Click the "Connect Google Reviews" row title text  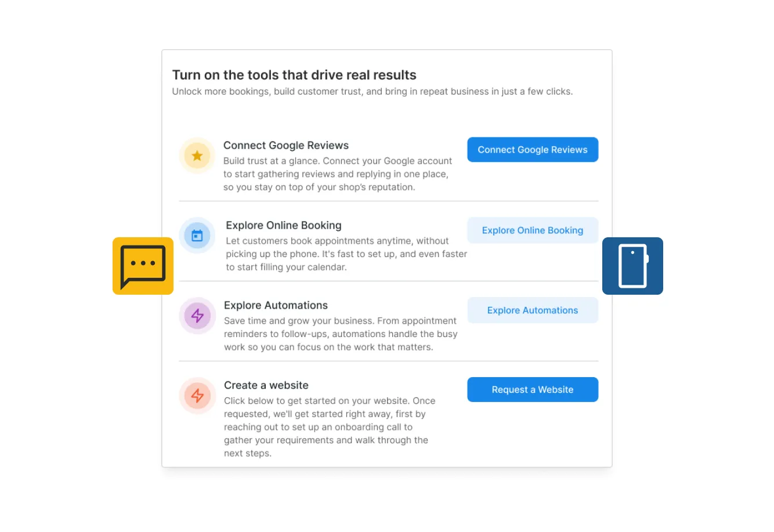286,146
